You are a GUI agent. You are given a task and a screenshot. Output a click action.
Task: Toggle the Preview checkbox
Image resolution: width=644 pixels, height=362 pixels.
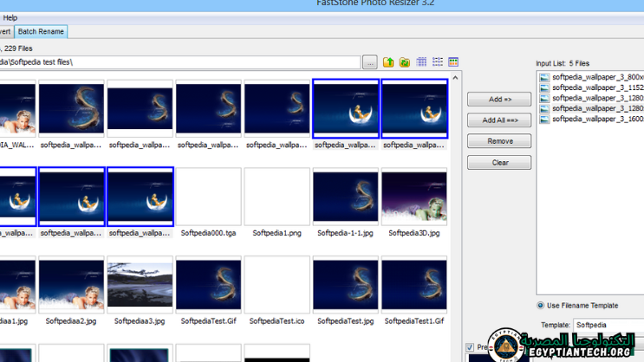tap(471, 347)
